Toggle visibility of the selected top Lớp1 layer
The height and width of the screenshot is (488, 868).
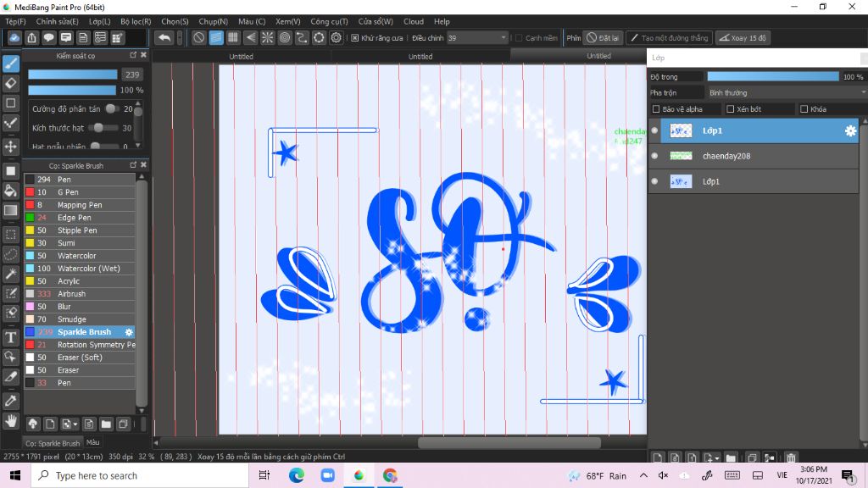click(655, 130)
